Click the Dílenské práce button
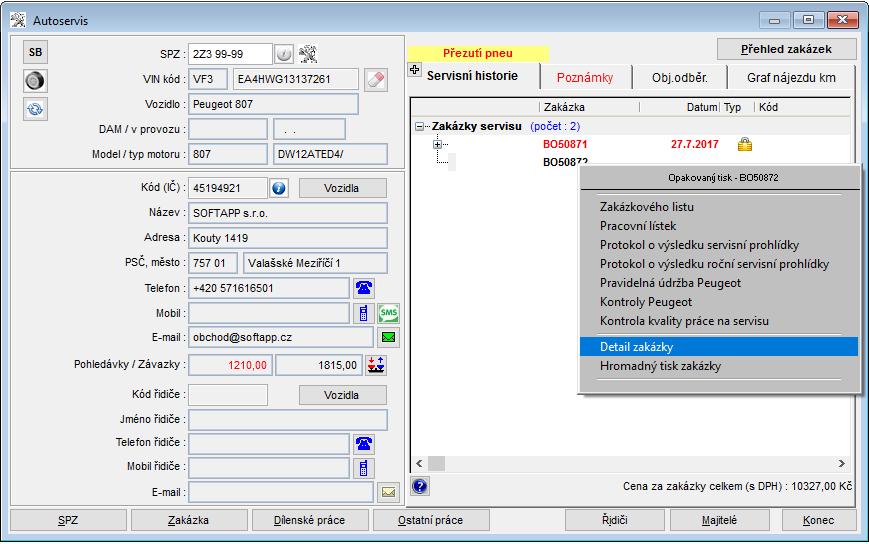Viewport: 869px width, 544px height. click(310, 520)
